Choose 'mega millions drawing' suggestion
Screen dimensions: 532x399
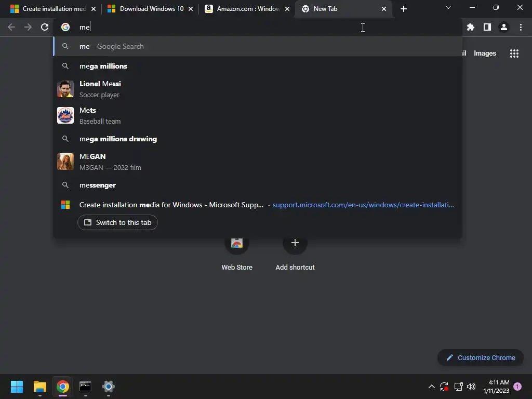click(x=258, y=139)
